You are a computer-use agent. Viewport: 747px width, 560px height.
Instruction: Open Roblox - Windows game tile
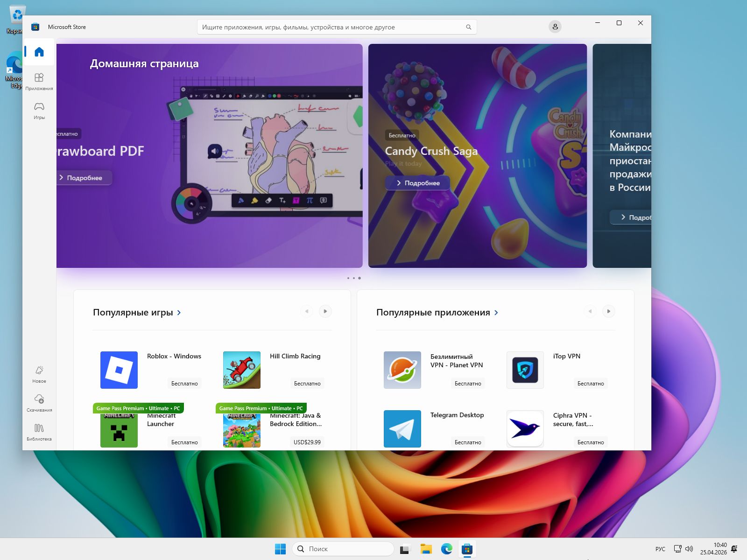(x=119, y=370)
